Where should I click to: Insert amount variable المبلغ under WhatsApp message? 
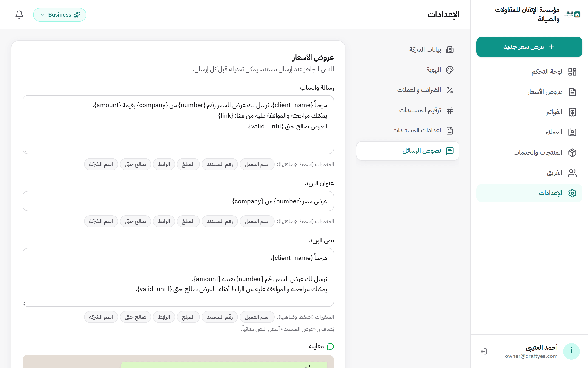(188, 164)
